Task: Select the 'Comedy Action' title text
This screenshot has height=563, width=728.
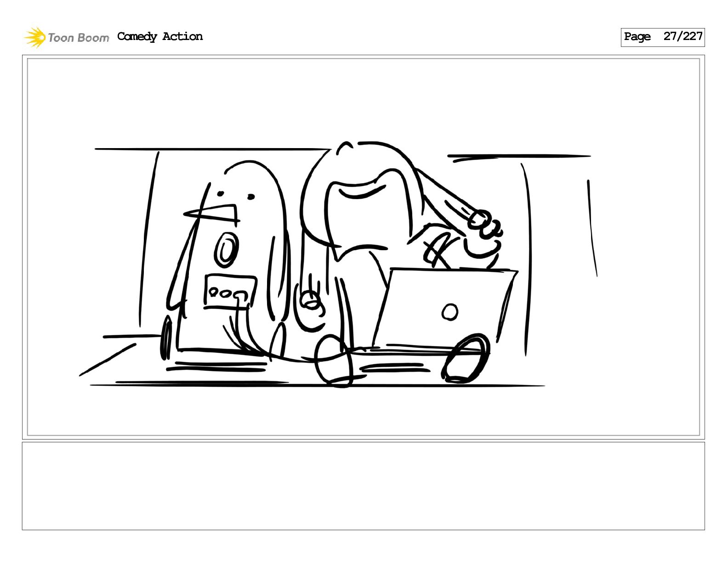Action: (160, 37)
